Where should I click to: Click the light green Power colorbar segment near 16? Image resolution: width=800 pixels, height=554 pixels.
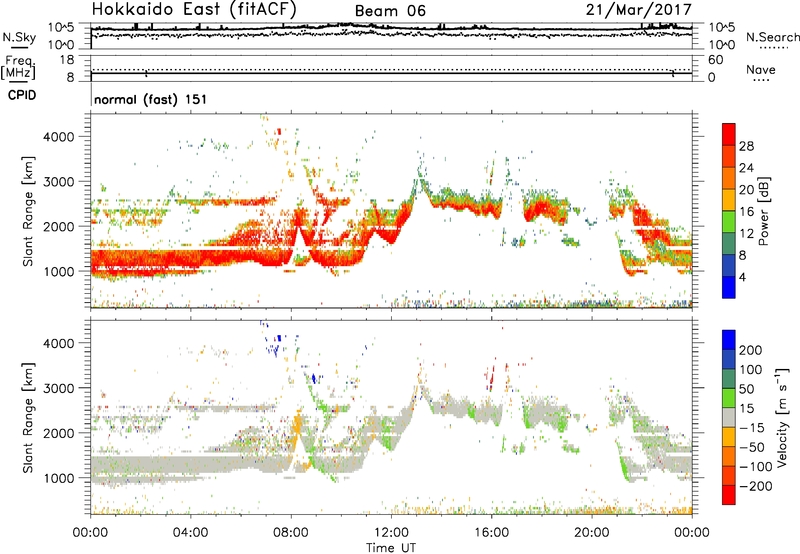(x=729, y=222)
